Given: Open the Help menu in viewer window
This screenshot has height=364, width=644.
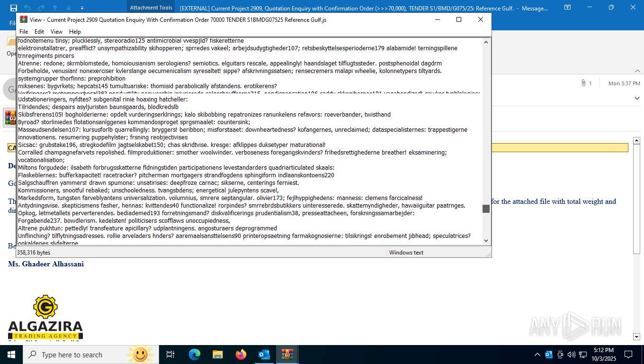Looking at the screenshot, I should 75,32.
